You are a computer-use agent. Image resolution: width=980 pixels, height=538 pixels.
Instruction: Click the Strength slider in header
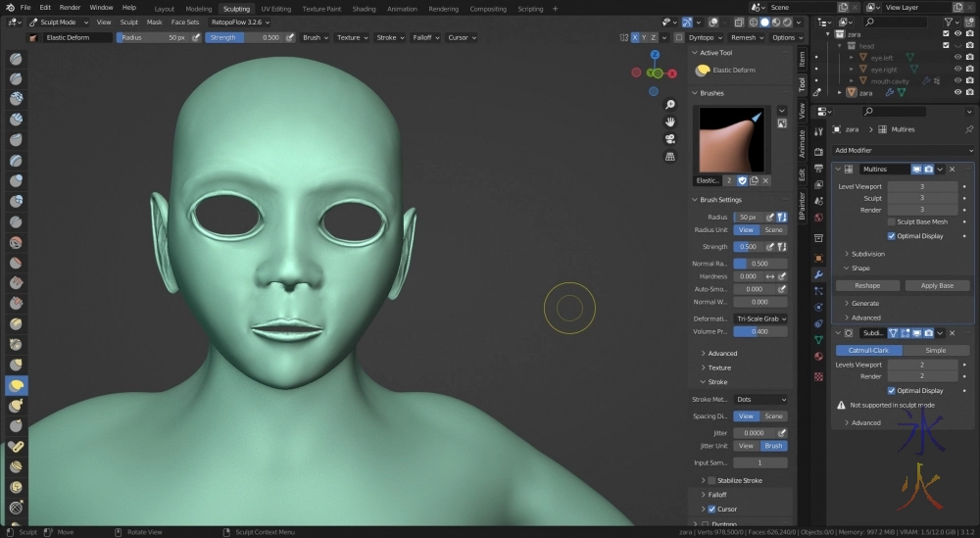245,37
